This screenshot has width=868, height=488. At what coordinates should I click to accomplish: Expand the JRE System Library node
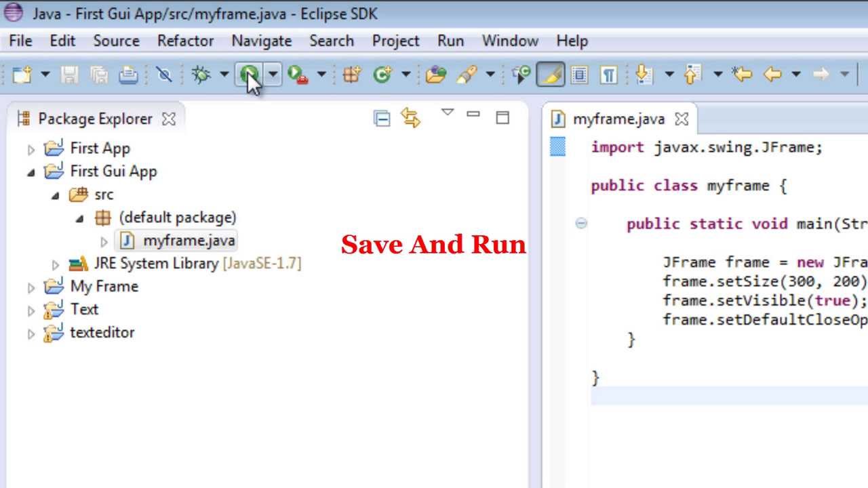tap(55, 264)
